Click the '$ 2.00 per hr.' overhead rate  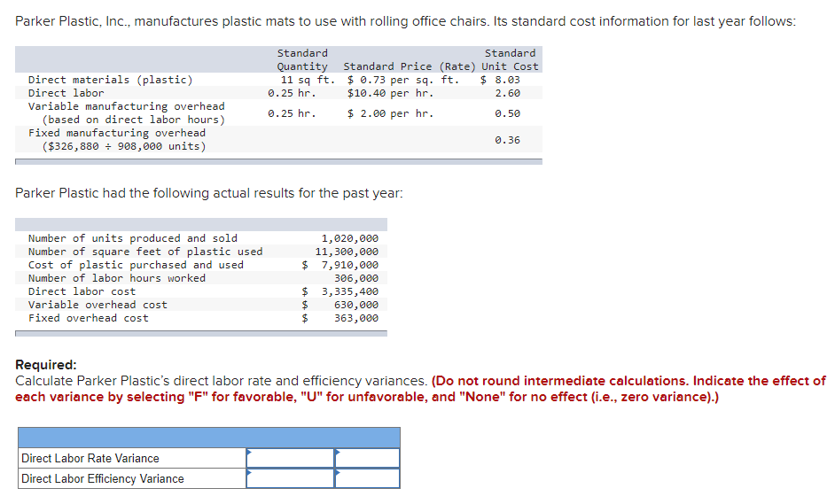click(x=390, y=113)
